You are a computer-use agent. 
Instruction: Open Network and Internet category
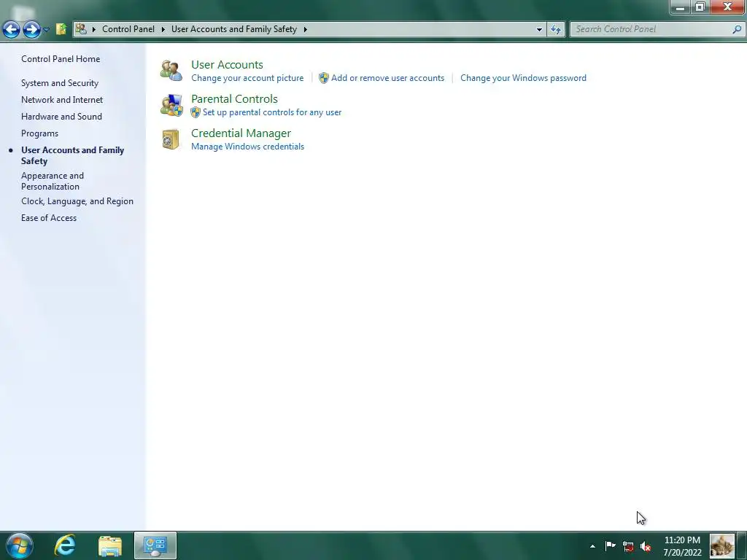[62, 99]
